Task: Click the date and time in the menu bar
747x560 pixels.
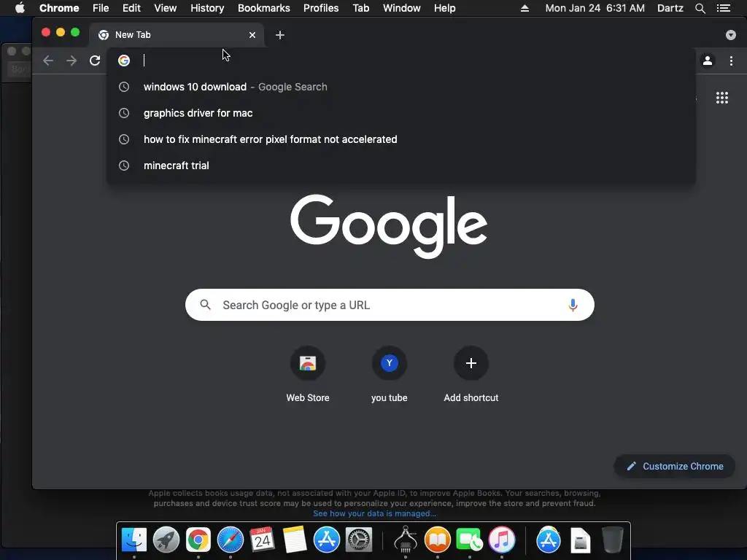Action: (595, 8)
